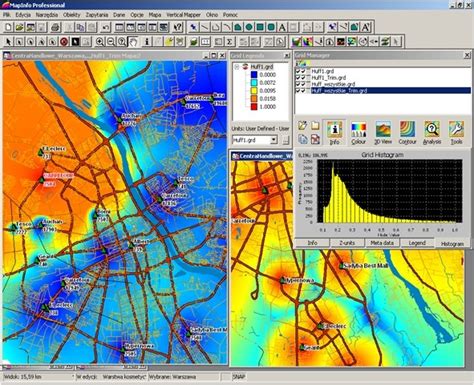The height and width of the screenshot is (385, 474).
Task: Click the yellow 0.0095 legend swatch
Action: click(x=254, y=91)
